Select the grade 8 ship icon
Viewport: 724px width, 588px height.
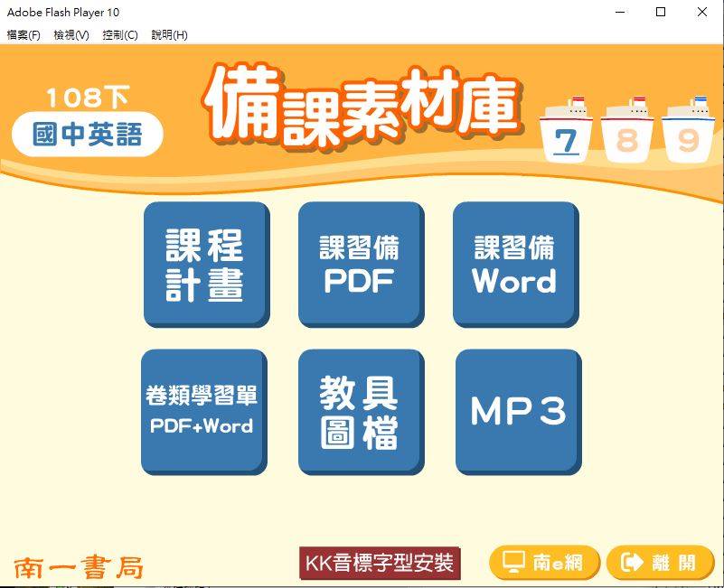tap(627, 131)
